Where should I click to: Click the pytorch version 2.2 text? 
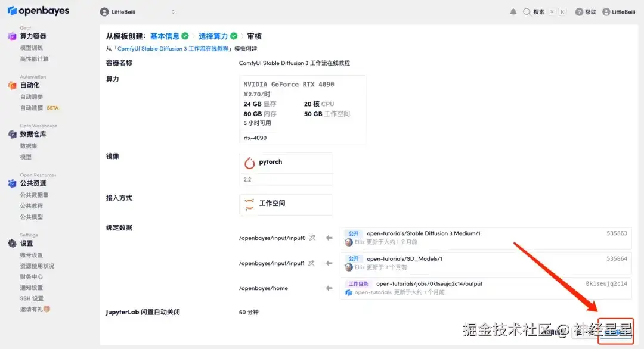[x=247, y=180]
